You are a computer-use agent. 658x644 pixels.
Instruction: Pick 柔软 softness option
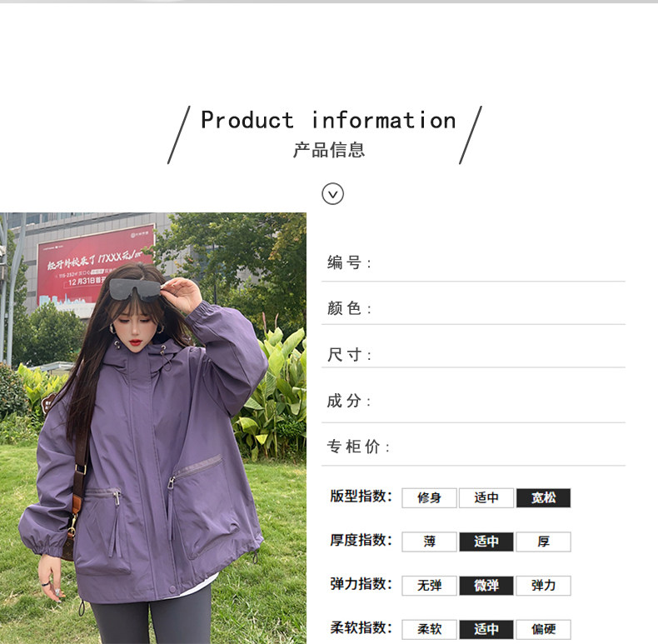click(429, 629)
